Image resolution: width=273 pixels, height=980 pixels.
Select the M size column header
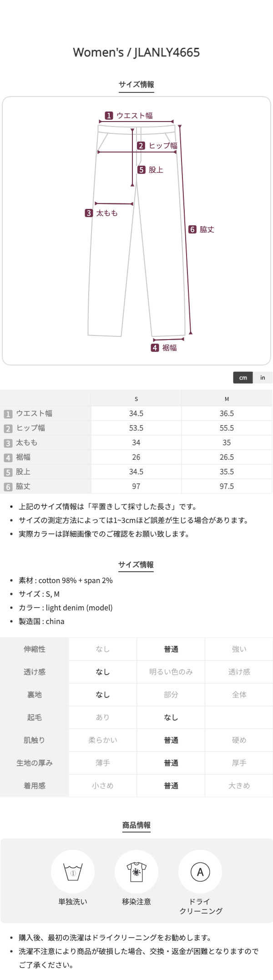point(227,399)
